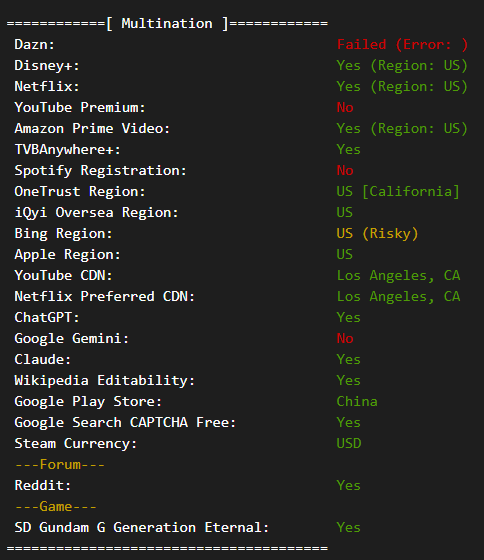Click the ChatGPT label

[x=47, y=318]
